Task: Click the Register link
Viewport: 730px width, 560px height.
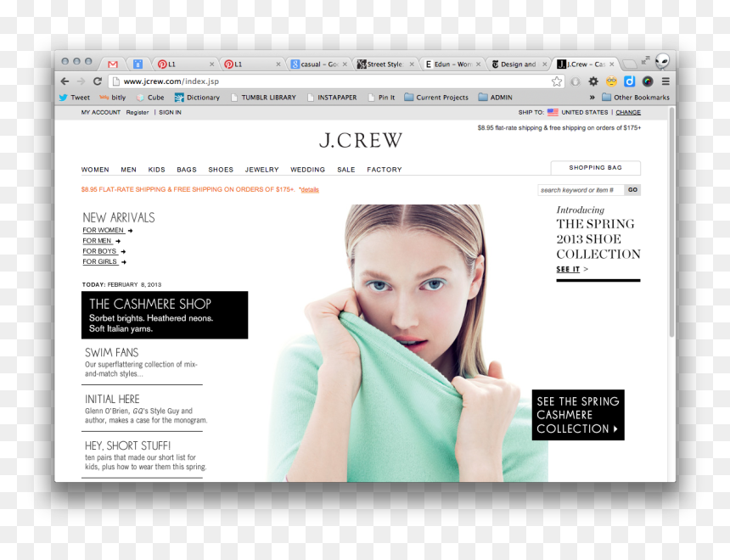Action: (138, 112)
